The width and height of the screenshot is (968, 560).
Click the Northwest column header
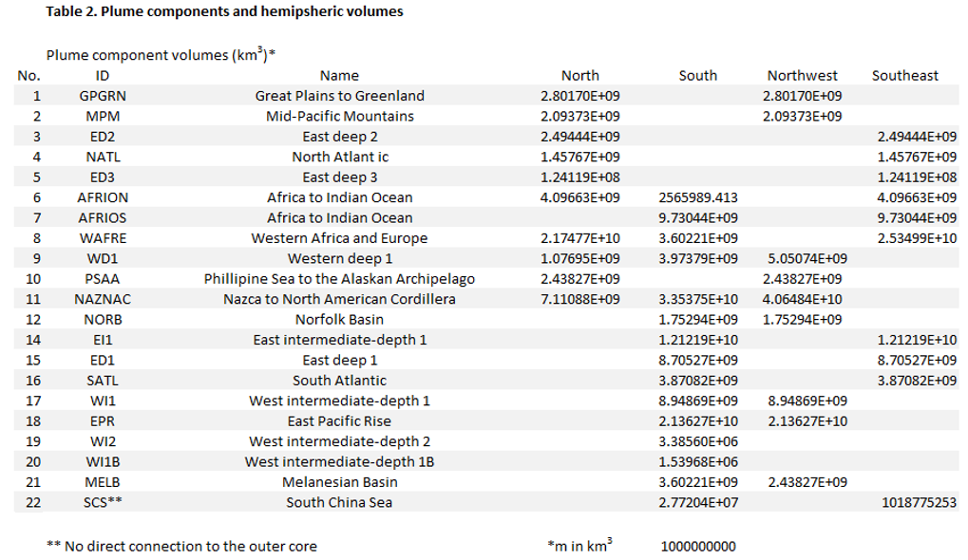802,76
